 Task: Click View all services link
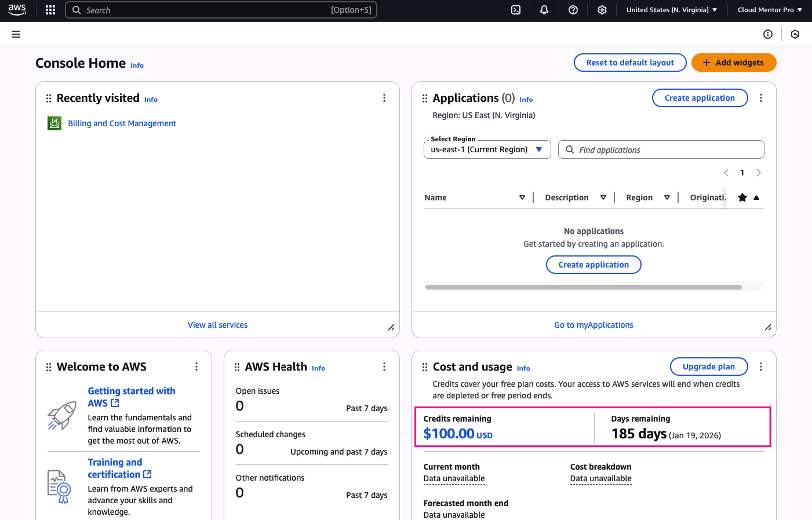click(x=217, y=325)
